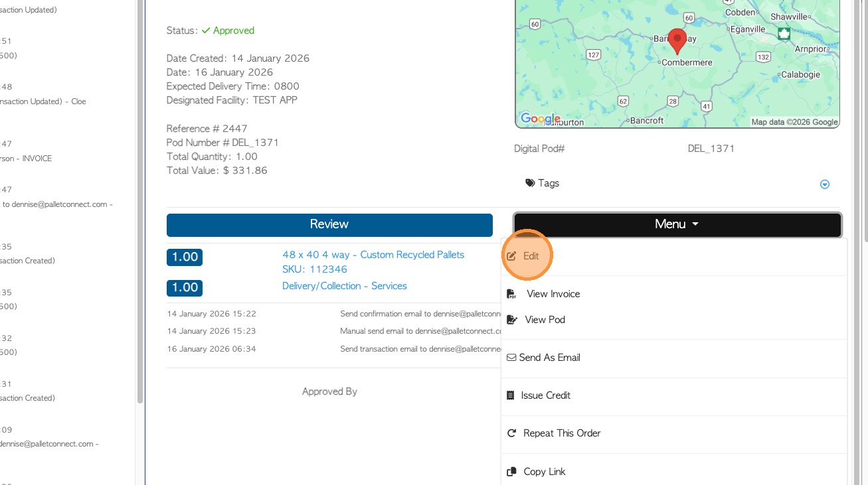Click the Send confirmation email log entry
Screen dimensions: 868x485
point(420,314)
